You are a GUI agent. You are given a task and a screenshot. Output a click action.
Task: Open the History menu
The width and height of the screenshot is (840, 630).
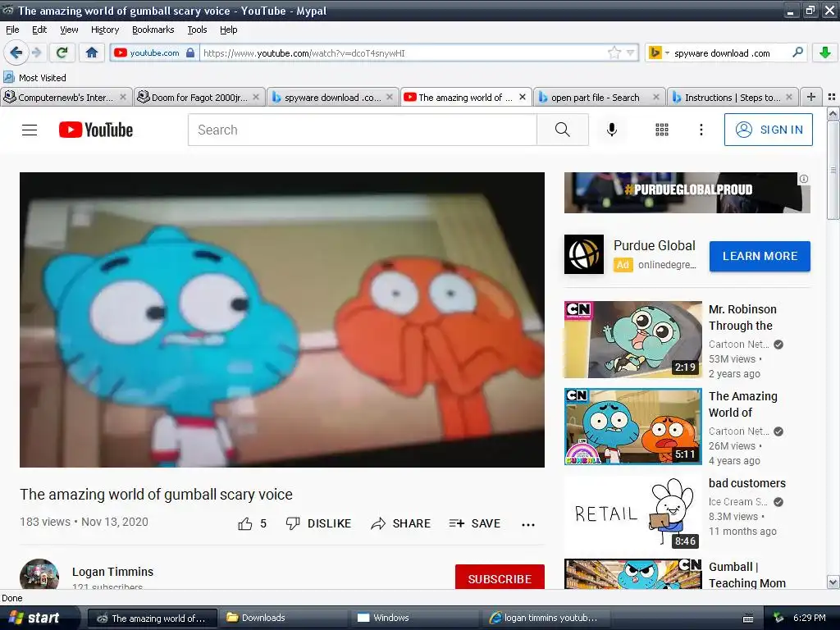pyautogui.click(x=104, y=30)
